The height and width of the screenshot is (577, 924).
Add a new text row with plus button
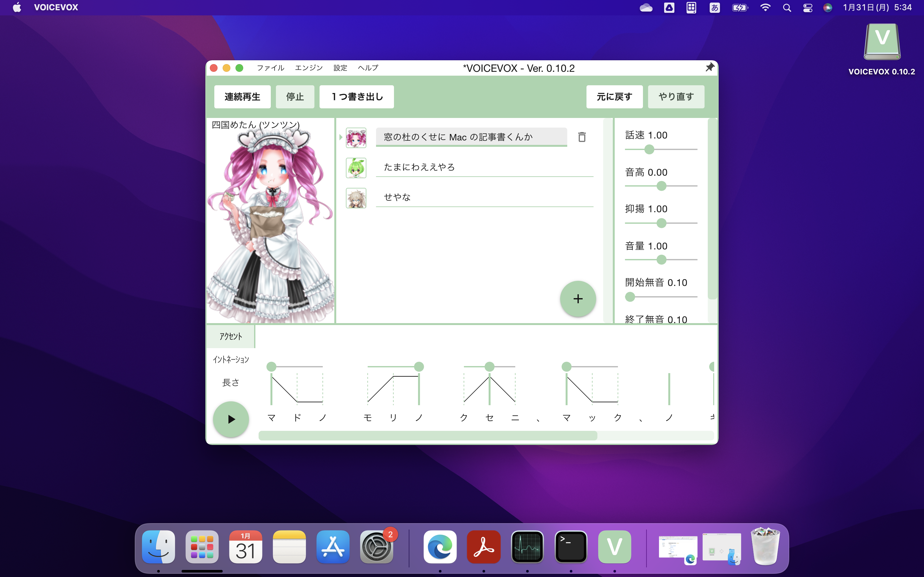point(578,299)
